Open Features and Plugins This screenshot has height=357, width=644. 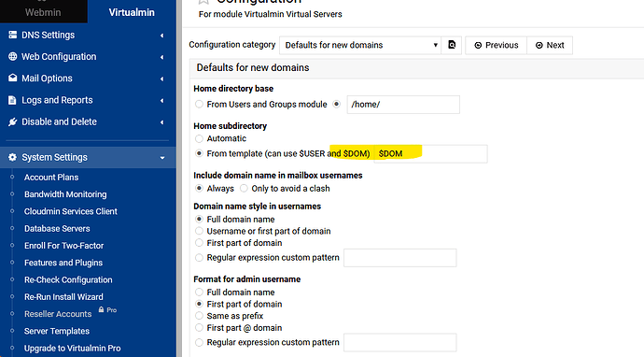click(63, 263)
